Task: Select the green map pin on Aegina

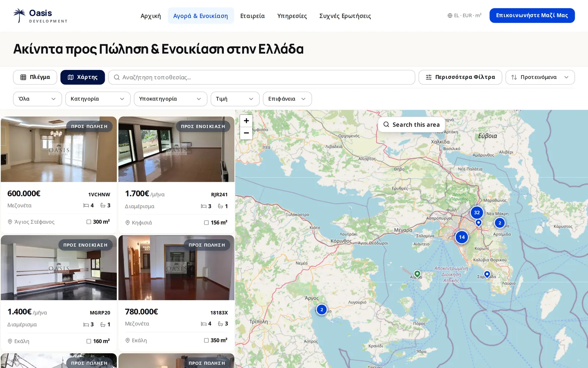Action: tap(417, 274)
